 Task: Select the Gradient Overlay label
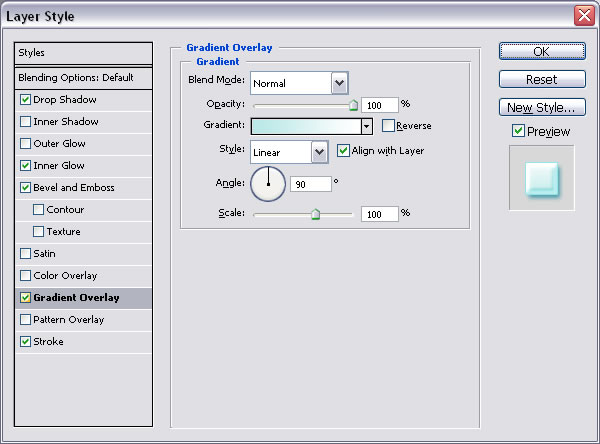(77, 298)
